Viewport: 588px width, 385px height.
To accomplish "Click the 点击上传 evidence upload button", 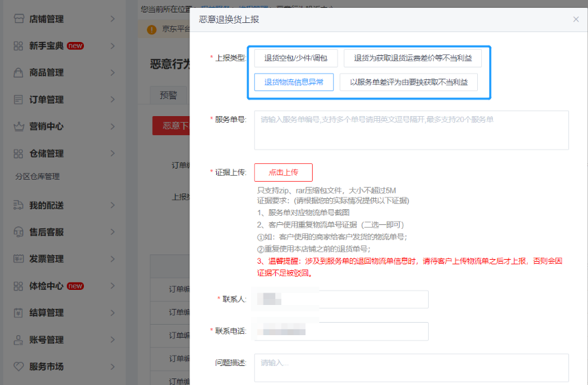I will [283, 172].
